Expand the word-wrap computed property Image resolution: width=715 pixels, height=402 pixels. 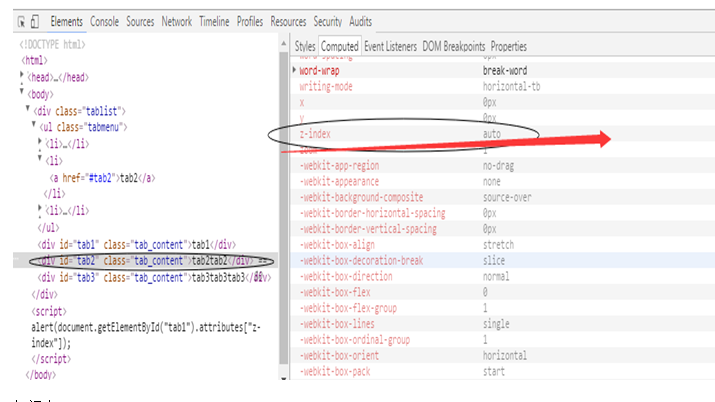[x=295, y=70]
